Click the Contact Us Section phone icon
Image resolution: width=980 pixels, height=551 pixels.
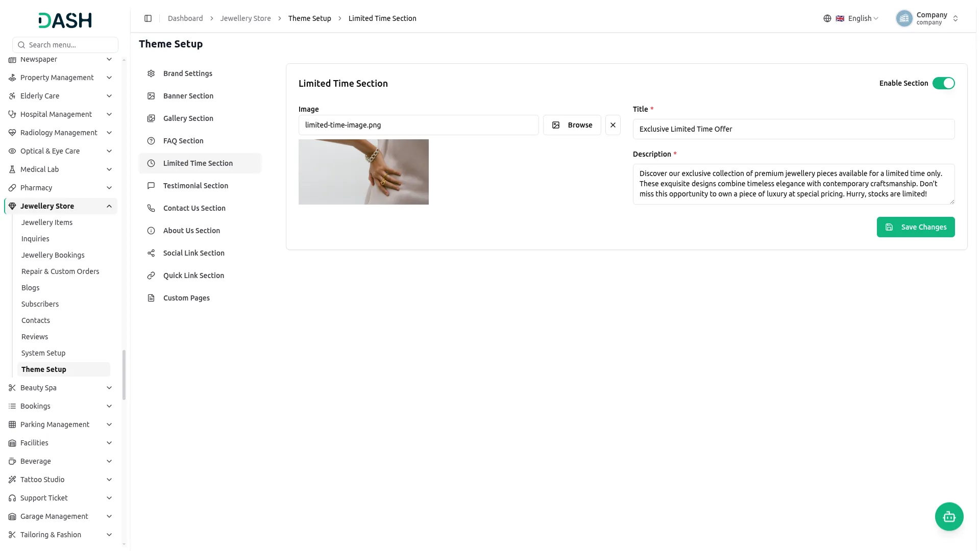pos(151,208)
